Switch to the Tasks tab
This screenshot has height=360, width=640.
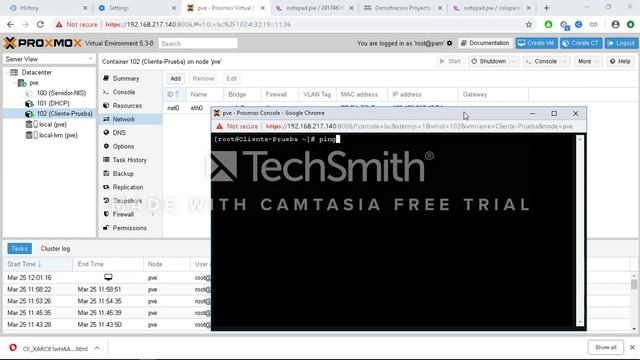(19, 249)
